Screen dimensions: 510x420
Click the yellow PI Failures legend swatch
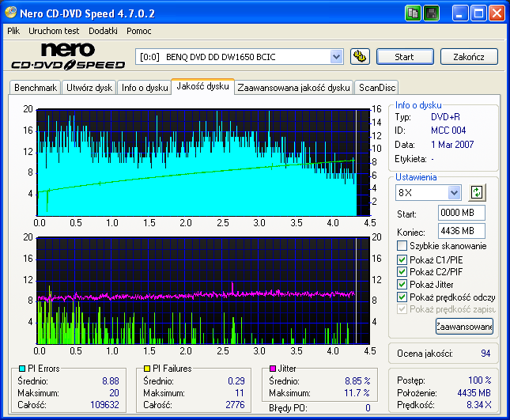[x=147, y=369]
